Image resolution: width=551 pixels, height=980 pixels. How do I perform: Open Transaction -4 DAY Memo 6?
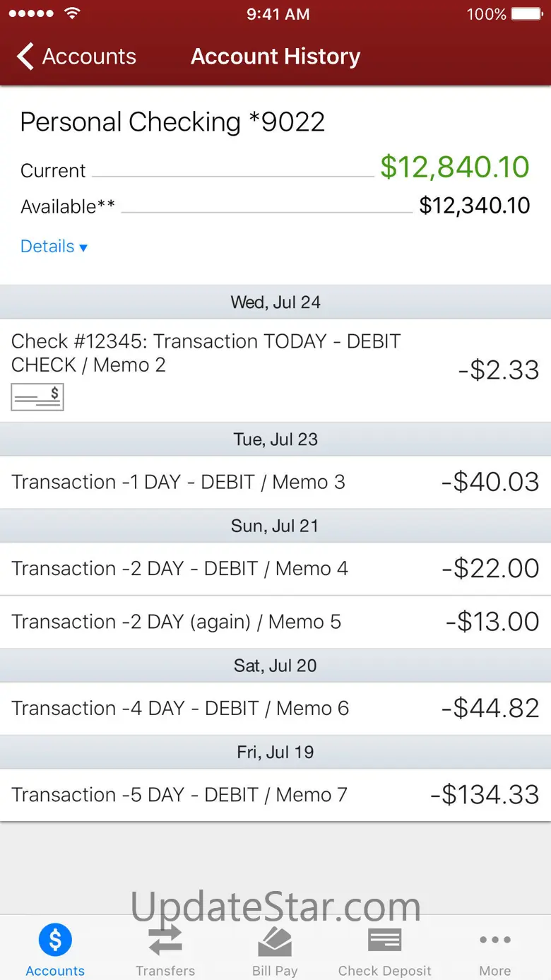pos(275,708)
